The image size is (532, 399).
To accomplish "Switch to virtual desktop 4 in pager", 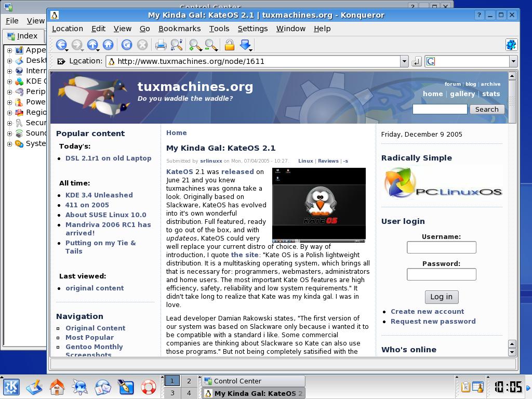I will point(189,393).
